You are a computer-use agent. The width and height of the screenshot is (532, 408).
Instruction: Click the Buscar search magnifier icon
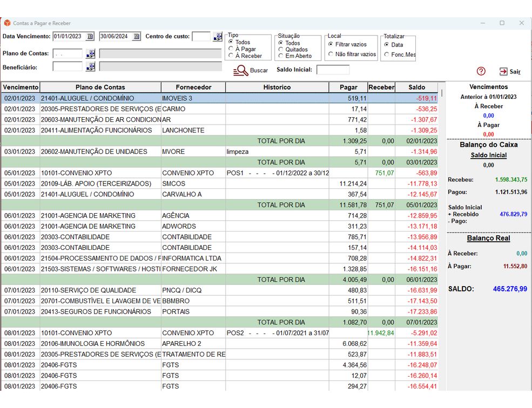(241, 70)
